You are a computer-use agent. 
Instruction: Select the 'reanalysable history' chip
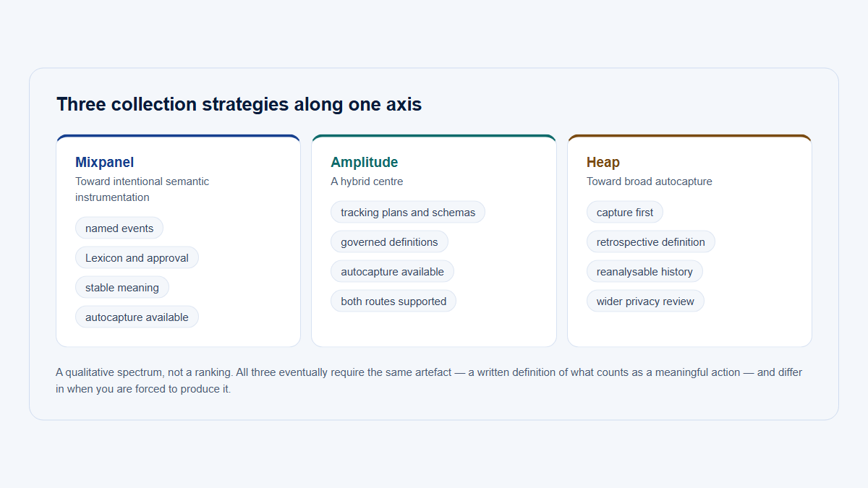644,272
